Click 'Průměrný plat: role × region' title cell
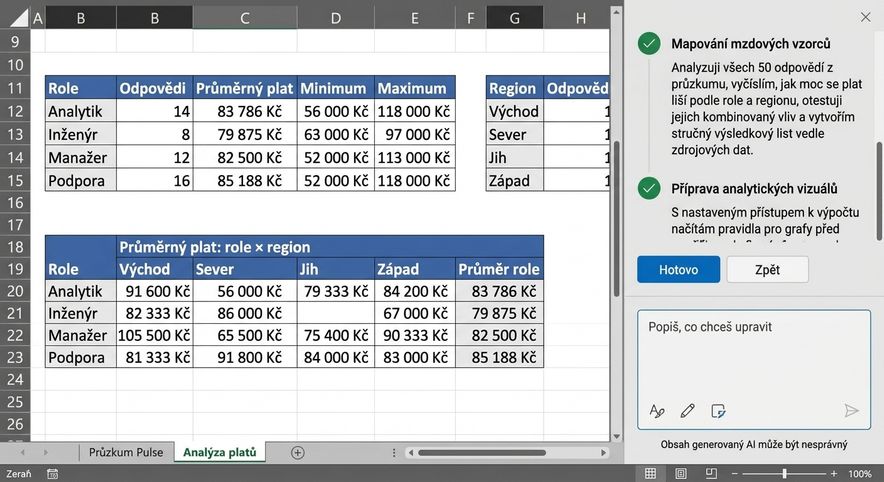Image resolution: width=884 pixels, height=482 pixels. click(330, 247)
